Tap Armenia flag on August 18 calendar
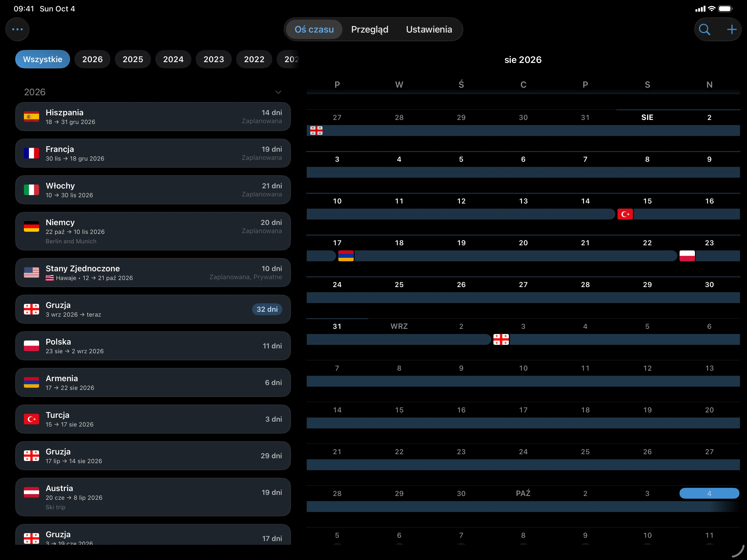The height and width of the screenshot is (560, 747). (346, 256)
